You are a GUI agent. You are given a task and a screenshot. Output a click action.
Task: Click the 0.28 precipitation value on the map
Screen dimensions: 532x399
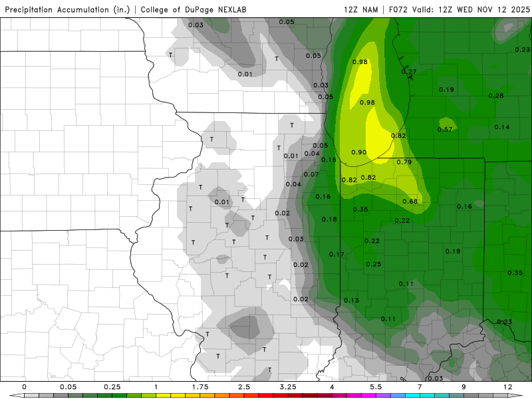coord(496,96)
